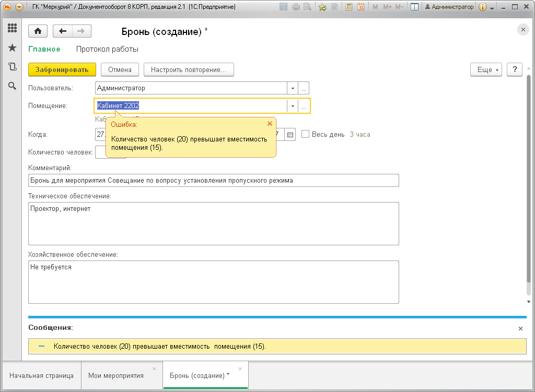This screenshot has width=535, height=392.
Task: Open help with the '?' button
Action: point(515,69)
